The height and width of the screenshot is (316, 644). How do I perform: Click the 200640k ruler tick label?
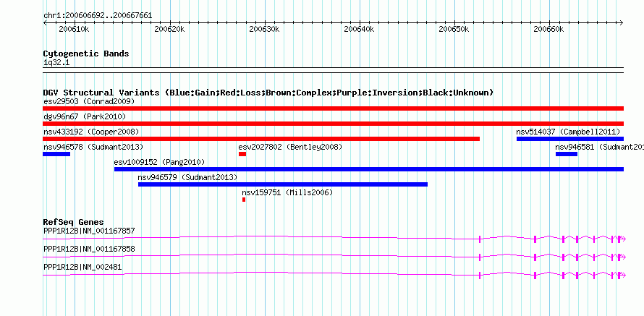[360, 29]
